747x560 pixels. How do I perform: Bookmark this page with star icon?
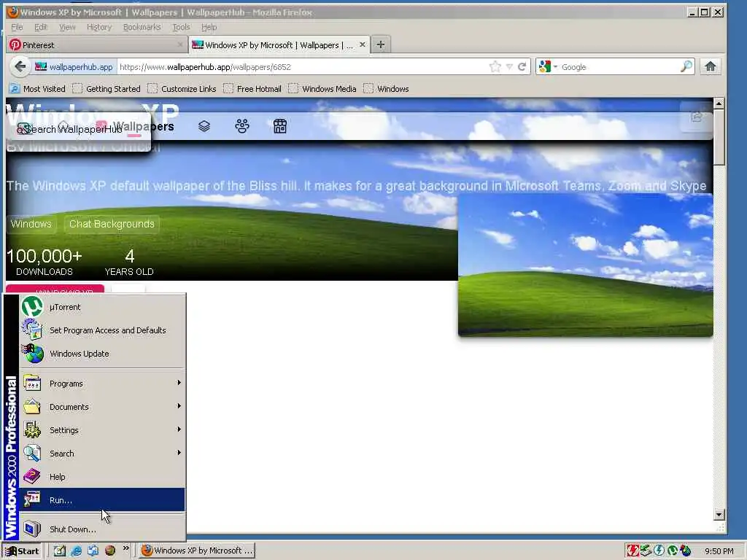495,66
